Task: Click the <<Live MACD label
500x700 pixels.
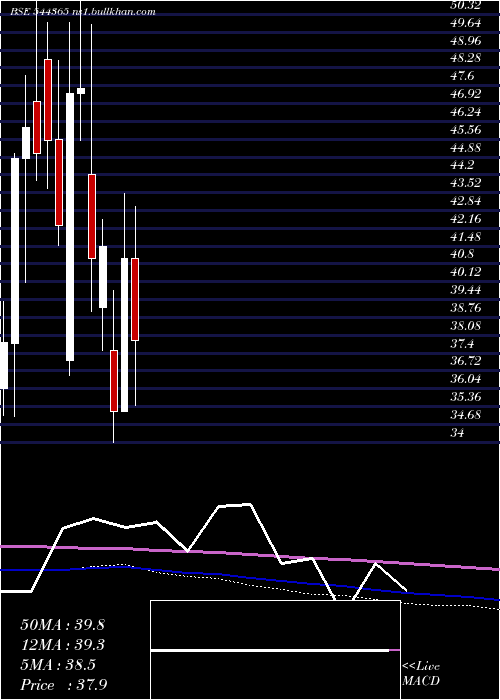Action: (421, 674)
